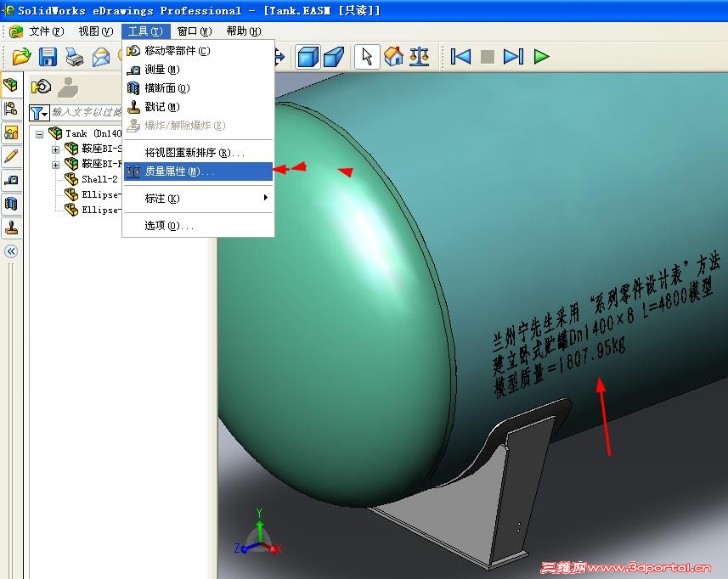
Task: Open the Markup pencil sidebar icon
Action: (11, 156)
